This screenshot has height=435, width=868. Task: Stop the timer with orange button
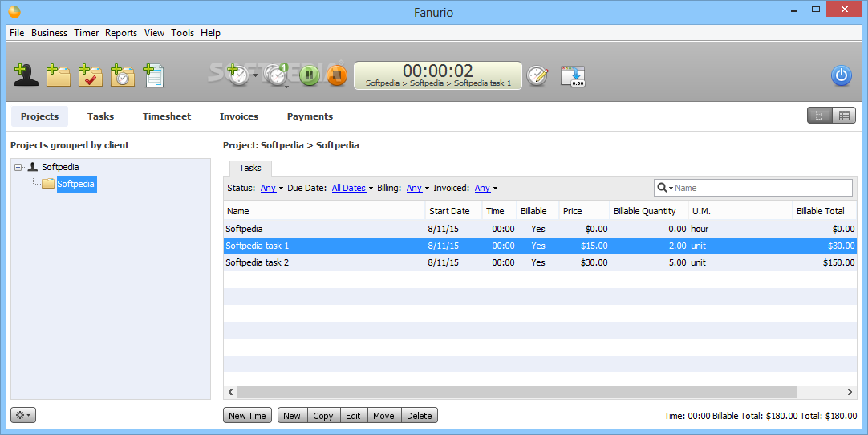click(337, 75)
